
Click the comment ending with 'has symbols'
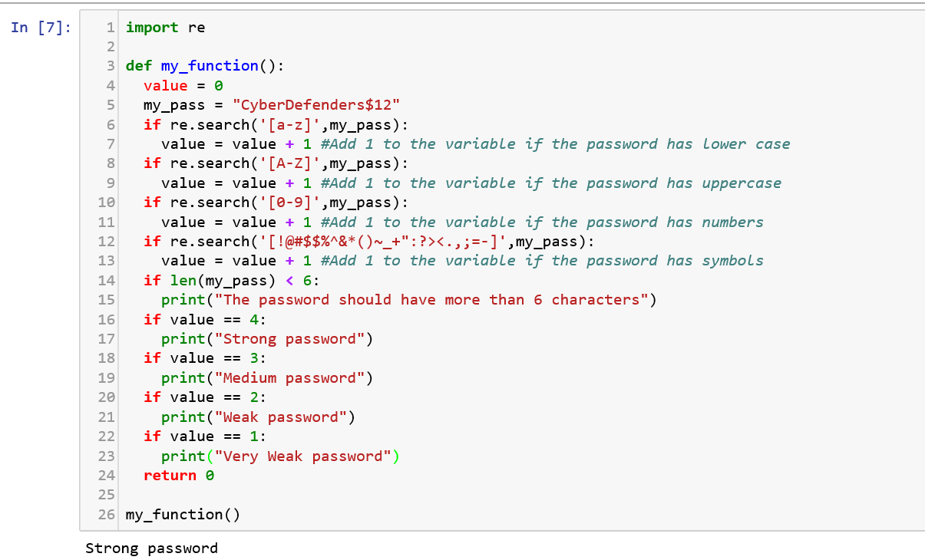coord(541,261)
